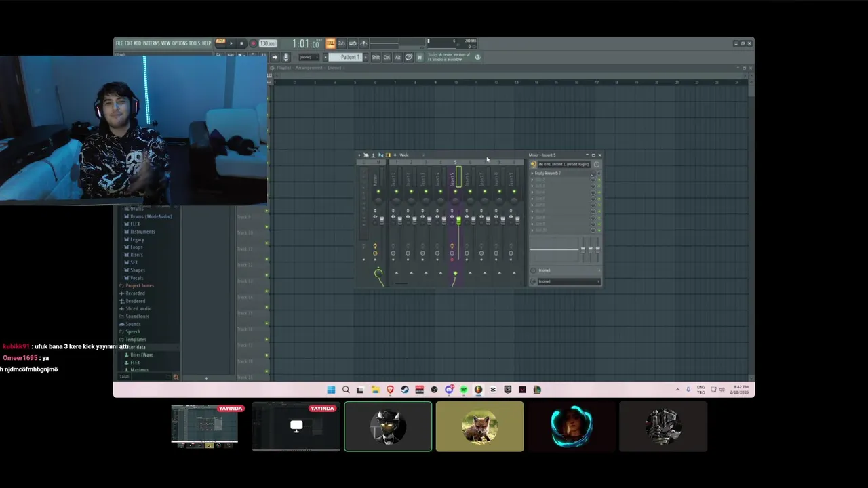This screenshot has width=868, height=488.
Task: Open the FILE menu
Action: pos(119,43)
